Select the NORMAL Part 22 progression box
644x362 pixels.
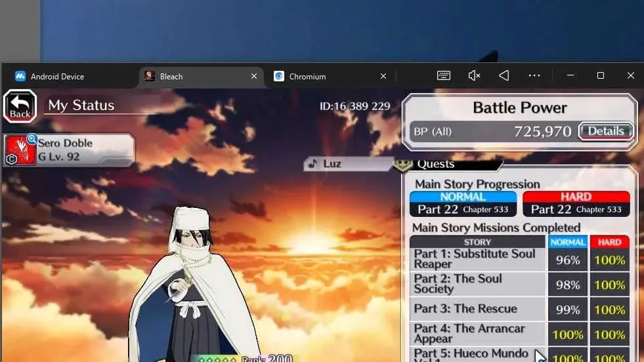pyautogui.click(x=463, y=203)
